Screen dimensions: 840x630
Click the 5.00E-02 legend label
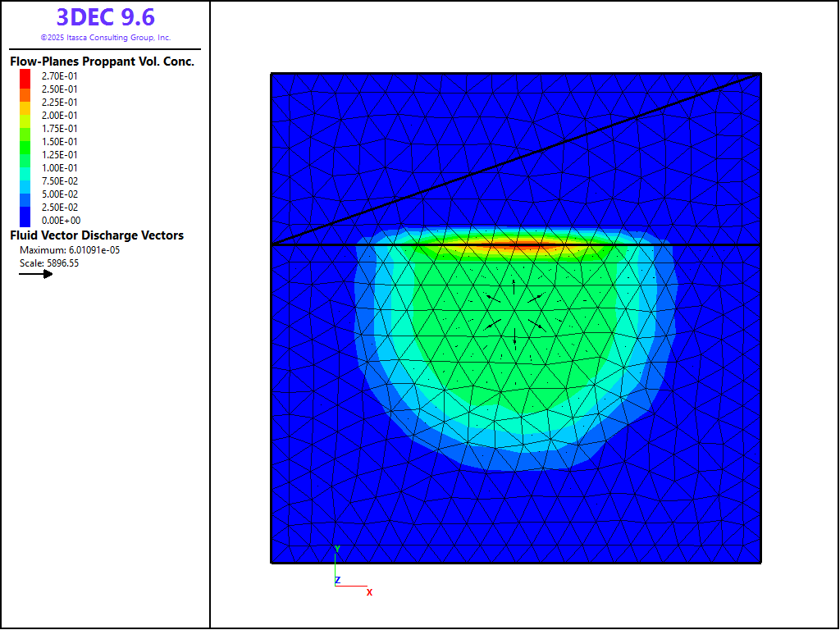[61, 194]
